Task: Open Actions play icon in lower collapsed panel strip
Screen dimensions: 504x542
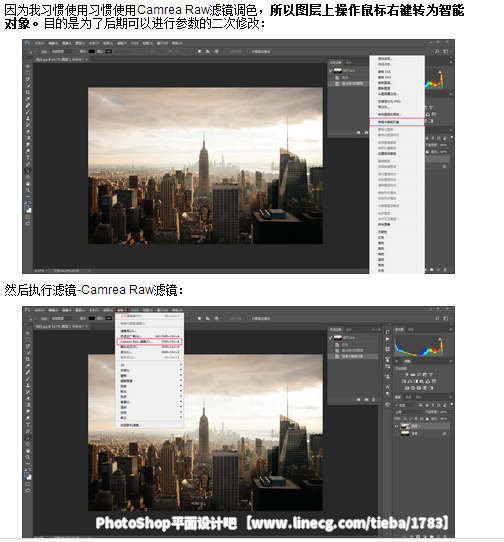Action: pyautogui.click(x=388, y=339)
